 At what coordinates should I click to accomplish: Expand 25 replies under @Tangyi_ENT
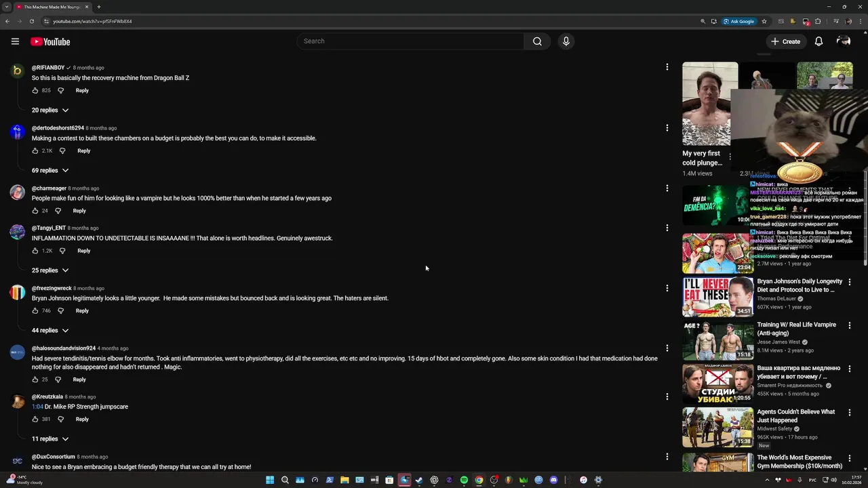[50, 270]
